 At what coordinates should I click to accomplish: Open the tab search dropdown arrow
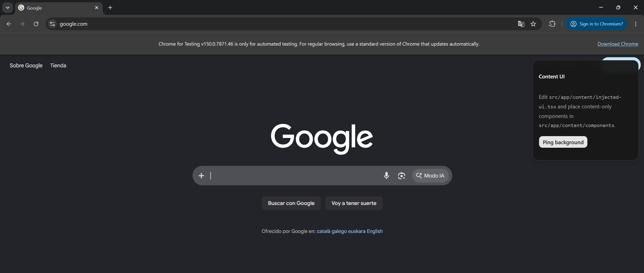click(x=8, y=8)
